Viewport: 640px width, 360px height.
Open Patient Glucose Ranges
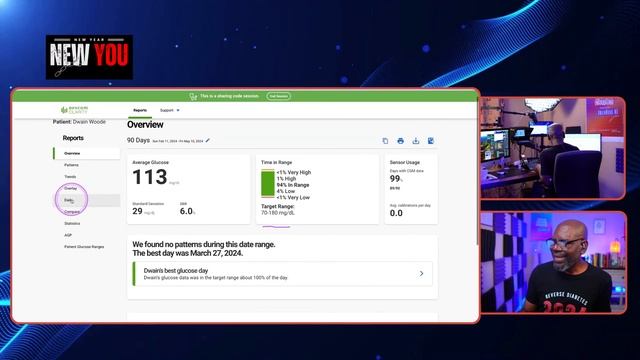click(84, 247)
